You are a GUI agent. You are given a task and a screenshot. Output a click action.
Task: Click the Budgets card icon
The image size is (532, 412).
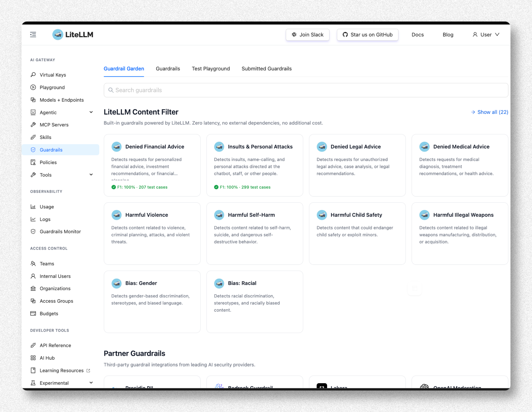pos(33,313)
